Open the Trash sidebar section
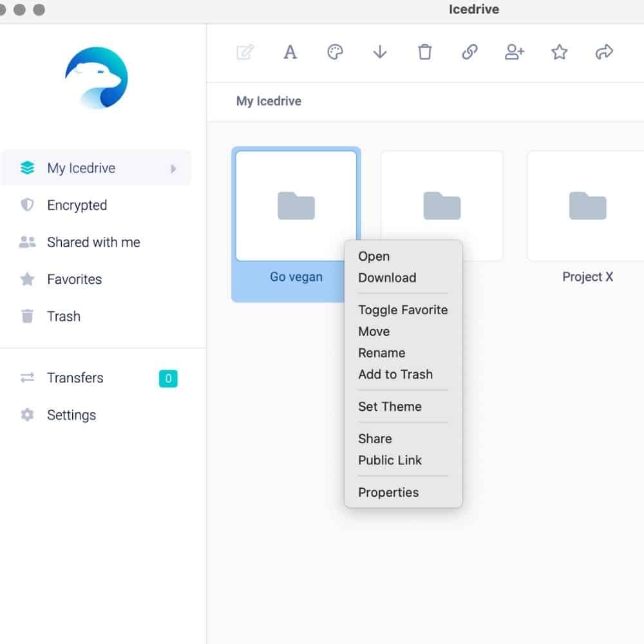 point(97,316)
